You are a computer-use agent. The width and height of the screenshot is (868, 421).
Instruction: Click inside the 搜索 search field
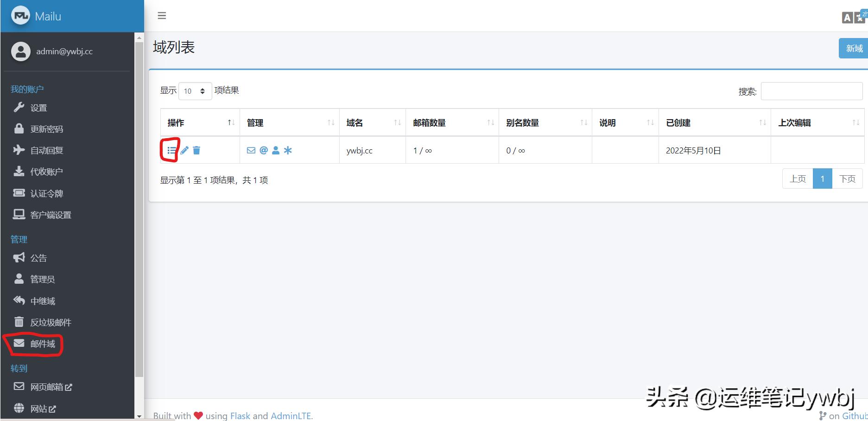pyautogui.click(x=811, y=90)
